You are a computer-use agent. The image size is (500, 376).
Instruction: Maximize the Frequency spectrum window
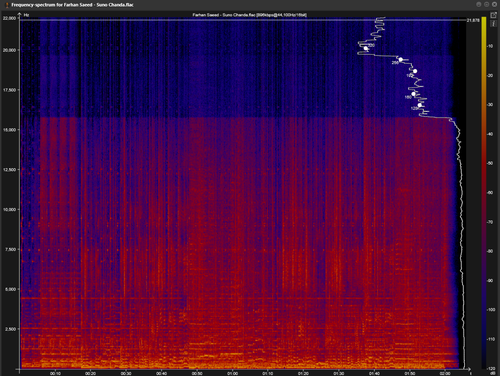click(x=486, y=4)
